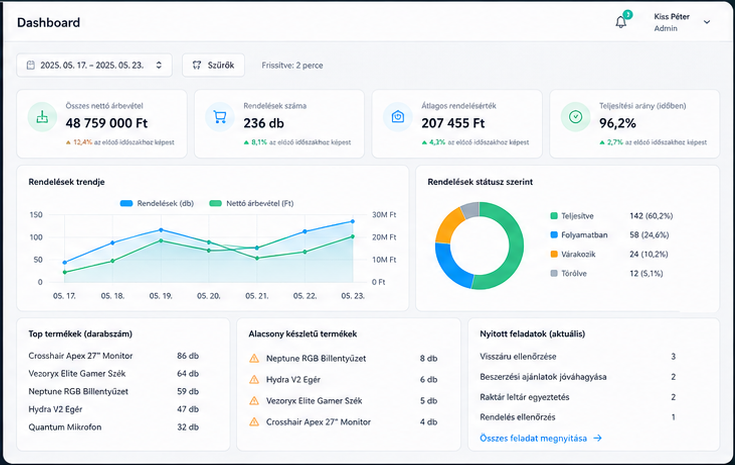The width and height of the screenshot is (735, 465).
Task: Click the 86 db top product quantity
Action: coord(188,356)
